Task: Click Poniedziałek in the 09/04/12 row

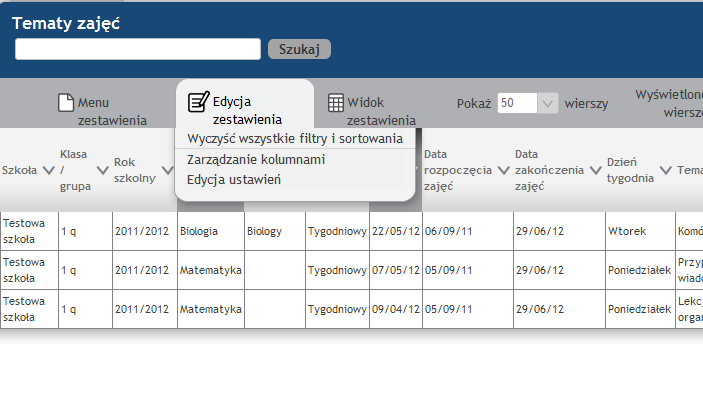Action: pos(640,309)
